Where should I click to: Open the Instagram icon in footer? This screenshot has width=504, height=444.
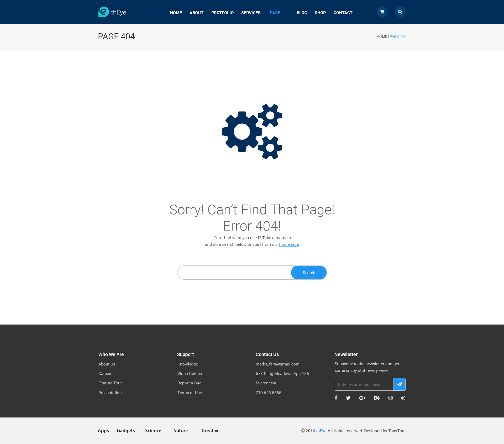(x=391, y=398)
